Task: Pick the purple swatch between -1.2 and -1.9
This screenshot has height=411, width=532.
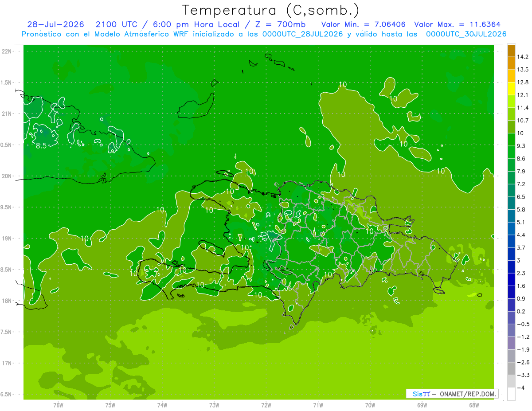Action: [511, 343]
